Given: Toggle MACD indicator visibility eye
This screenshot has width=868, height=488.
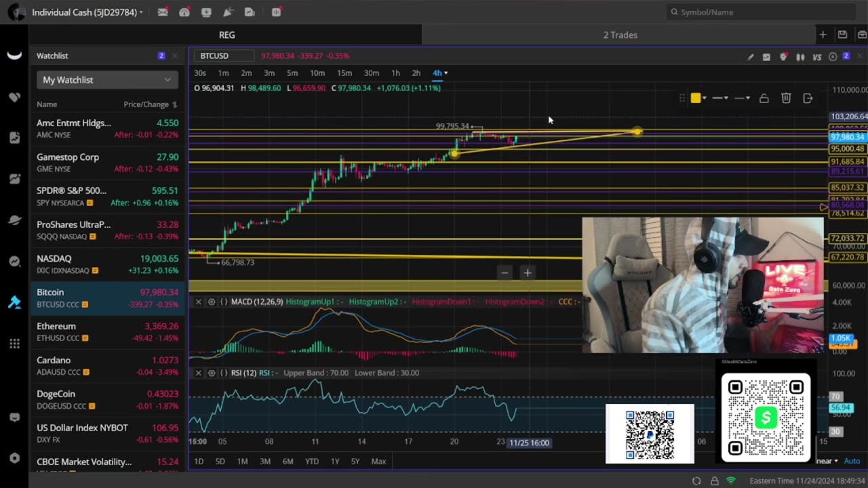Looking at the screenshot, I should (212, 302).
